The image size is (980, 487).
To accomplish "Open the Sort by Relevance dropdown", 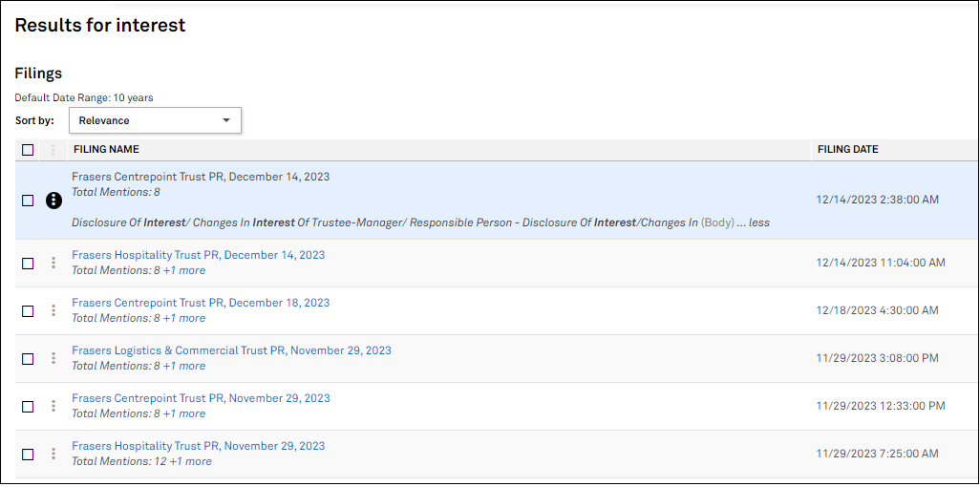I will pyautogui.click(x=155, y=120).
